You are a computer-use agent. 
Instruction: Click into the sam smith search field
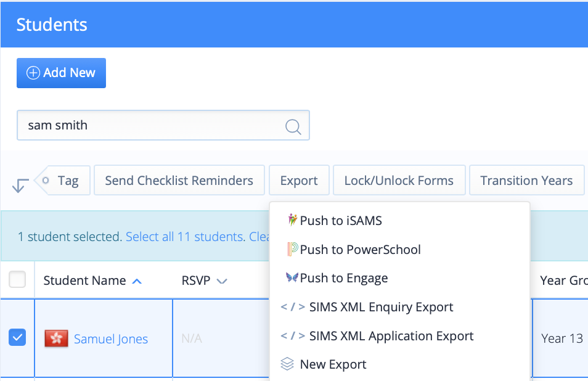click(163, 125)
